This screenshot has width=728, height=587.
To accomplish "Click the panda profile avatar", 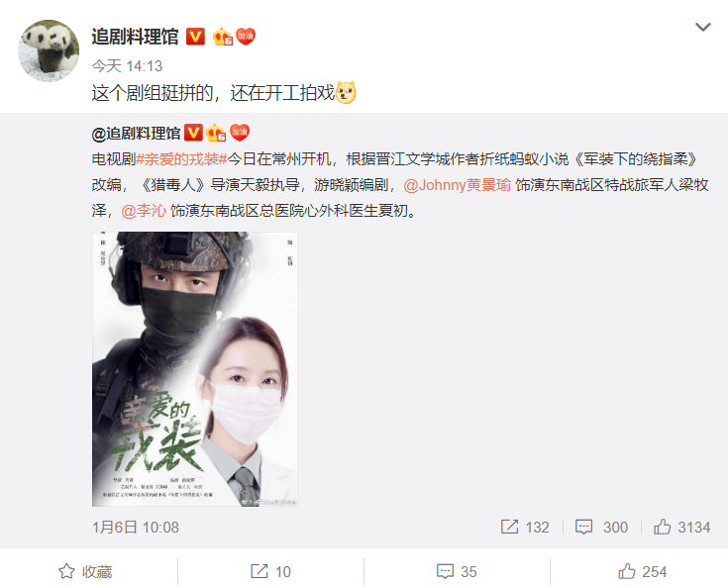I will 49,50.
